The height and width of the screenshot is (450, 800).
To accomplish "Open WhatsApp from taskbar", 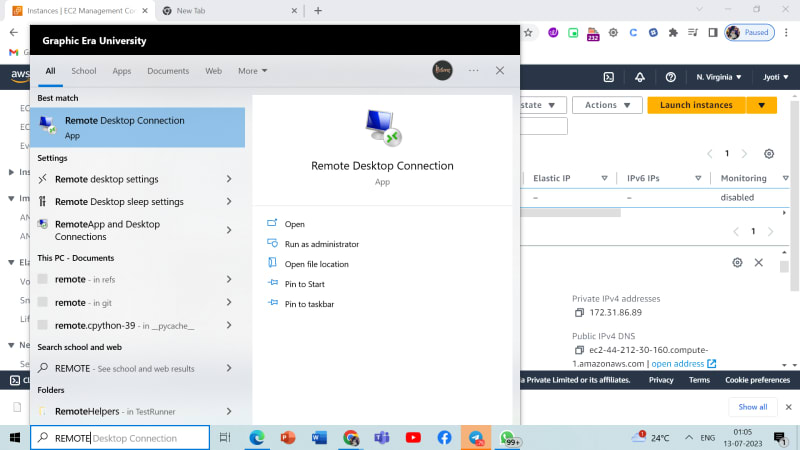I will point(508,438).
